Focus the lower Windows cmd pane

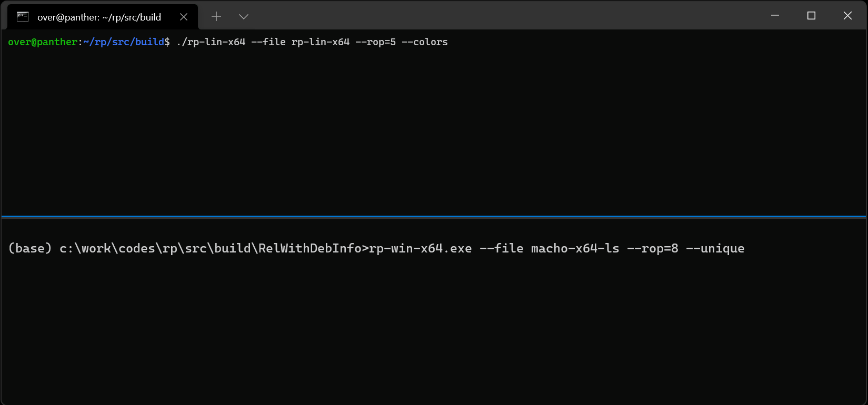coord(434,311)
